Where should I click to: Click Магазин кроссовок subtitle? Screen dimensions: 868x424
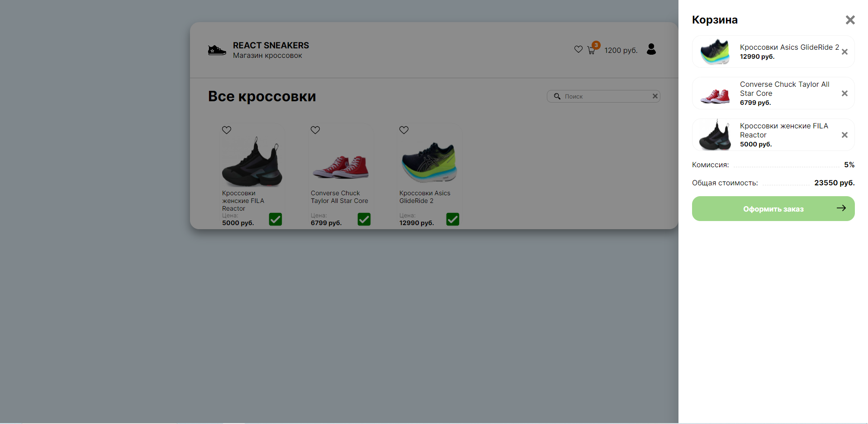click(x=267, y=56)
